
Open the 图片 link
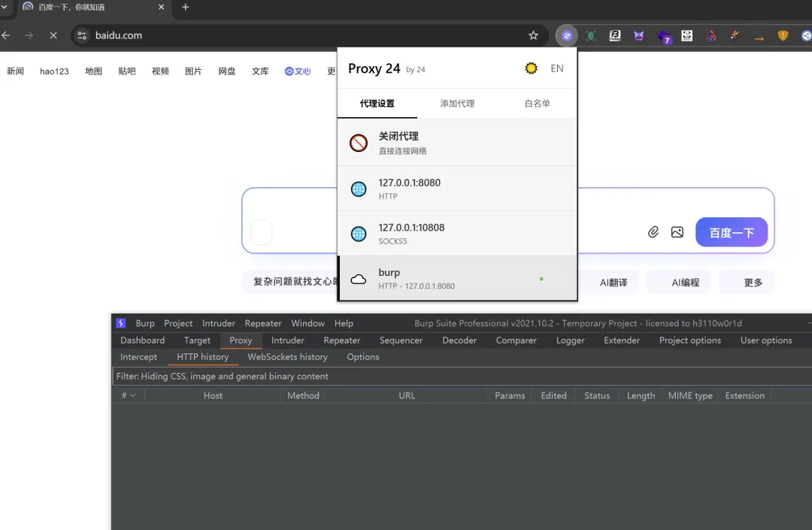193,71
